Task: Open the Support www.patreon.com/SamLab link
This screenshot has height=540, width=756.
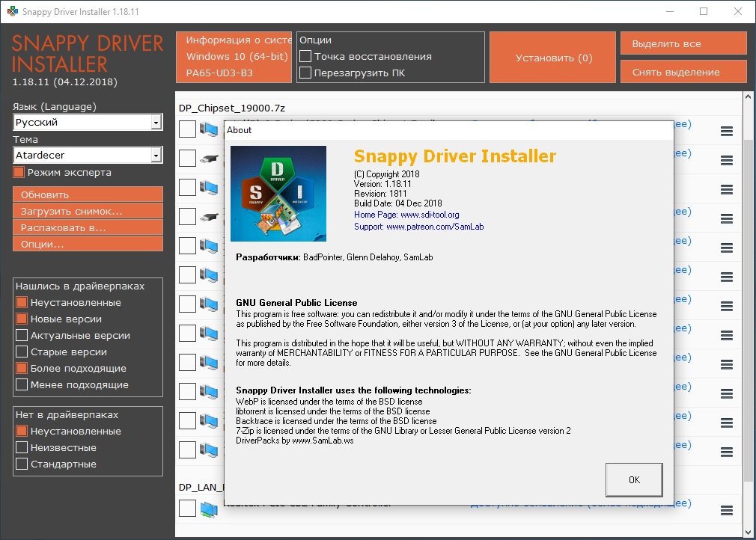Action: point(418,227)
